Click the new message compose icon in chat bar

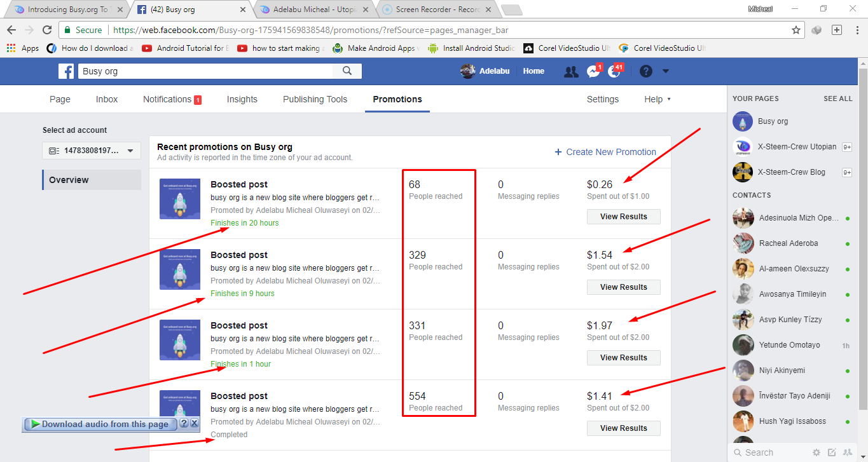tap(832, 452)
